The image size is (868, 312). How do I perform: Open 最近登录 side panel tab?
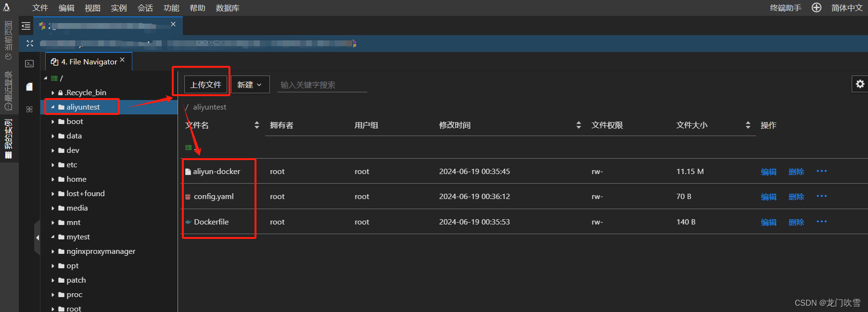click(8, 91)
